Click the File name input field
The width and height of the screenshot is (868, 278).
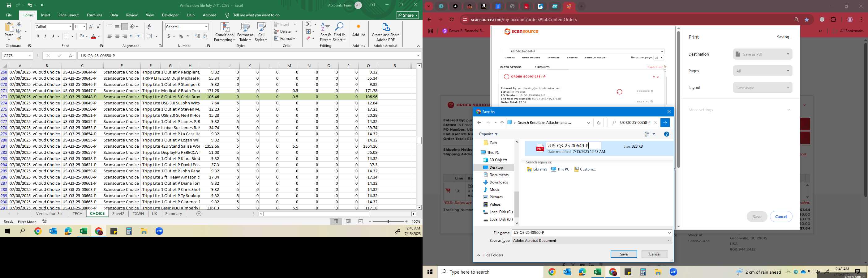[x=592, y=233]
